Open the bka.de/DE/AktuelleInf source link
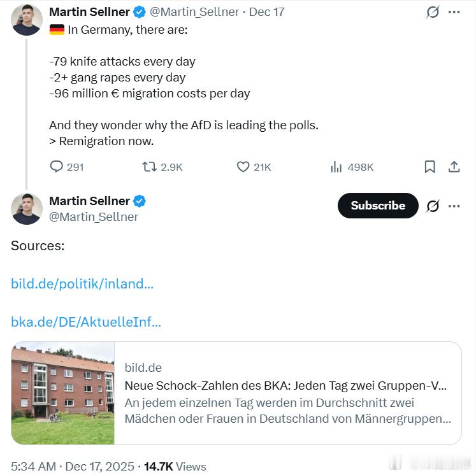This screenshot has height=475, width=476. tap(86, 322)
